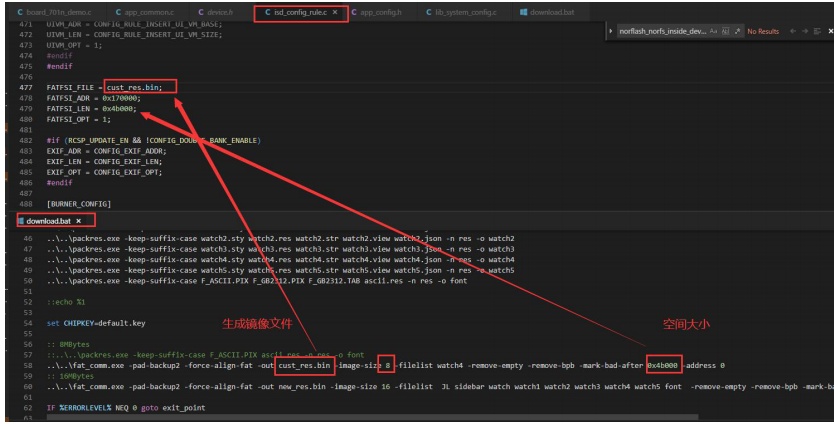Click new_res.bin on line 60
Screen dimensions: 834x424
pos(302,387)
